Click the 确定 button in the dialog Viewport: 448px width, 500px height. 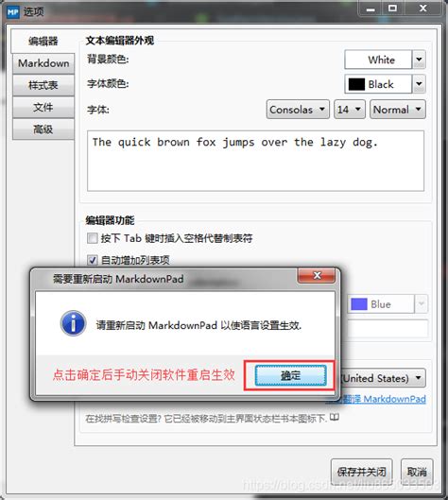pyautogui.click(x=290, y=375)
